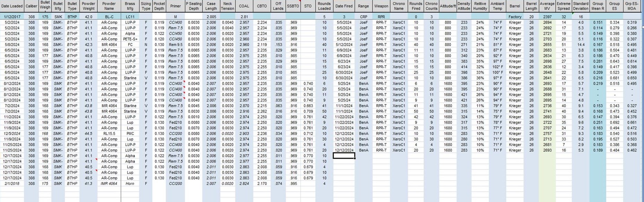Select the 102° F ambient temp cell
Viewport: 644px width, 202px height.
coord(497,67)
